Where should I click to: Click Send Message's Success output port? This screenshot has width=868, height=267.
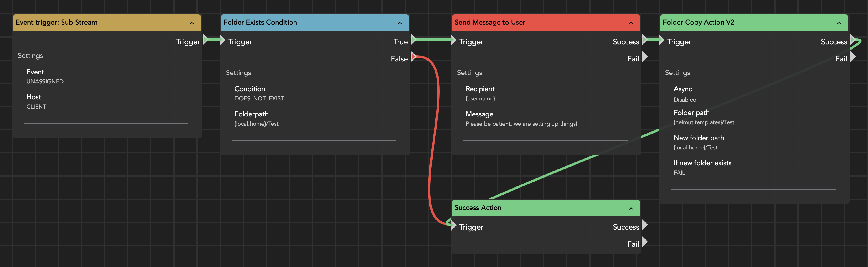pyautogui.click(x=645, y=40)
